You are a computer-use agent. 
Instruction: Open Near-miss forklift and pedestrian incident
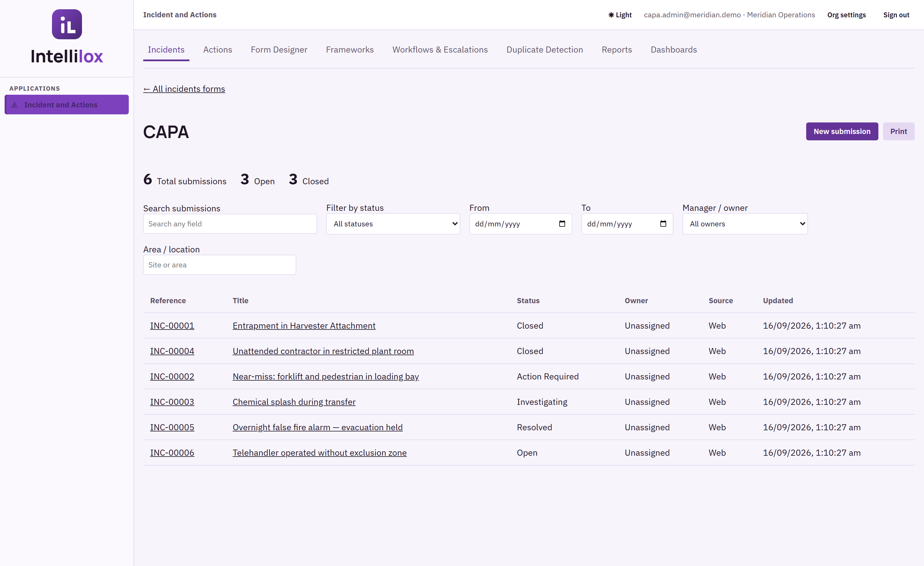325,377
